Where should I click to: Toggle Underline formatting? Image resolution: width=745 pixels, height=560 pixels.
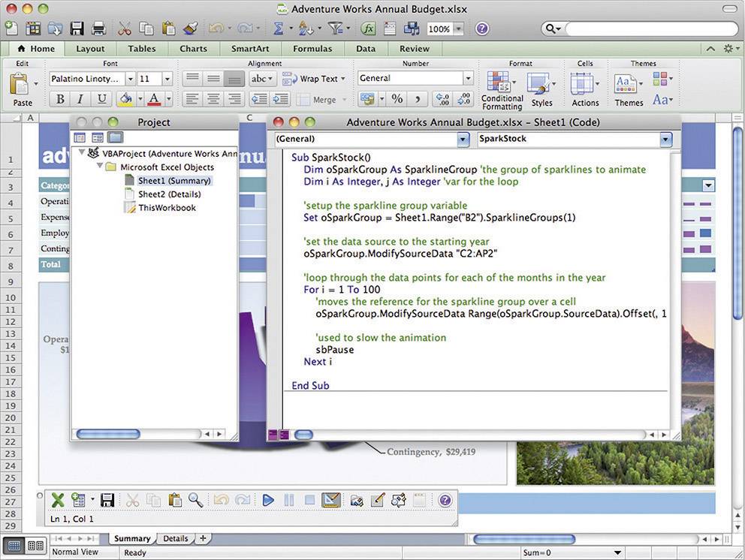tap(101, 99)
